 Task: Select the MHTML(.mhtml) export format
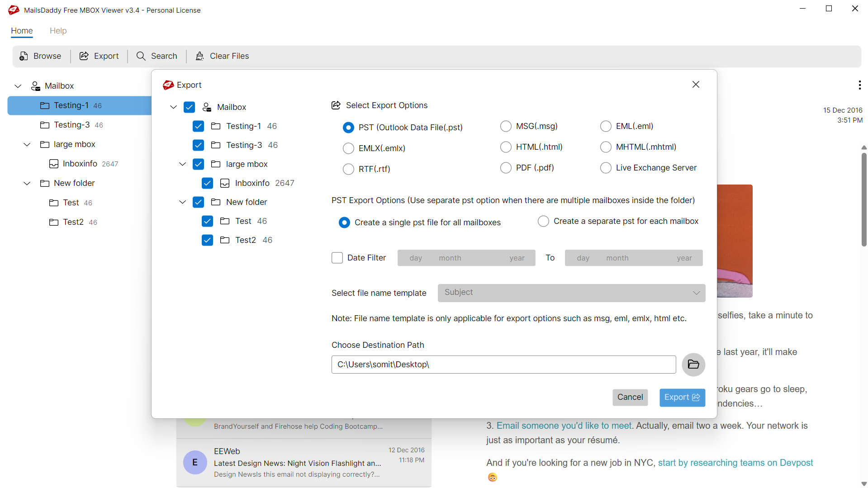click(606, 147)
